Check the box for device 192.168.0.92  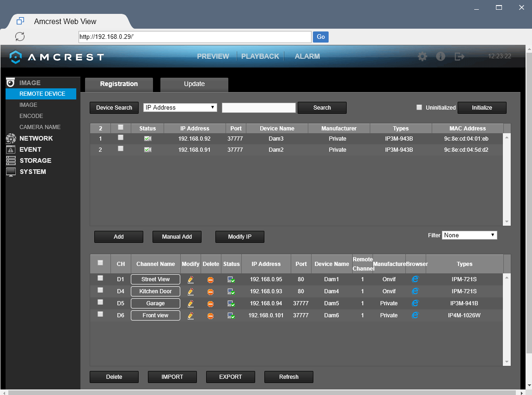point(121,137)
